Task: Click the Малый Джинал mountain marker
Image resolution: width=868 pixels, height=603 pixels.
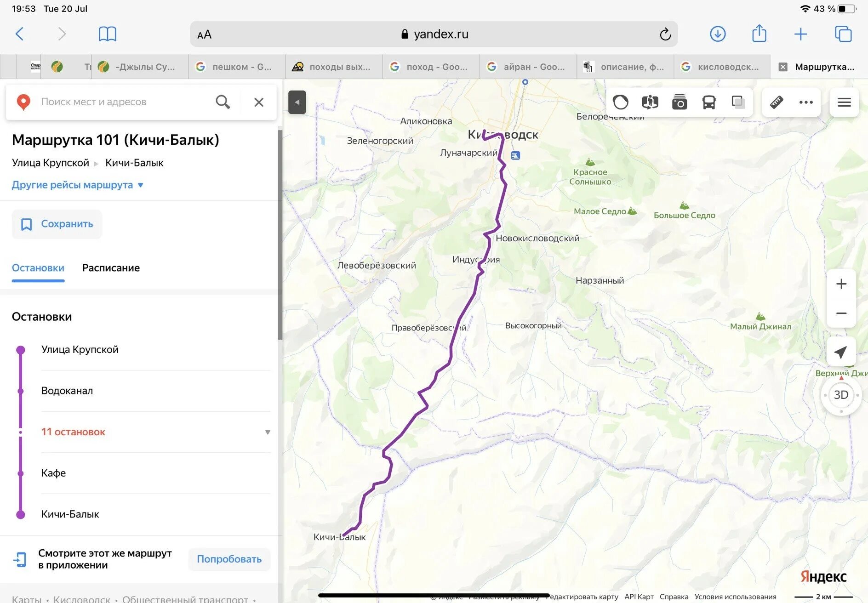Action: coord(760,316)
